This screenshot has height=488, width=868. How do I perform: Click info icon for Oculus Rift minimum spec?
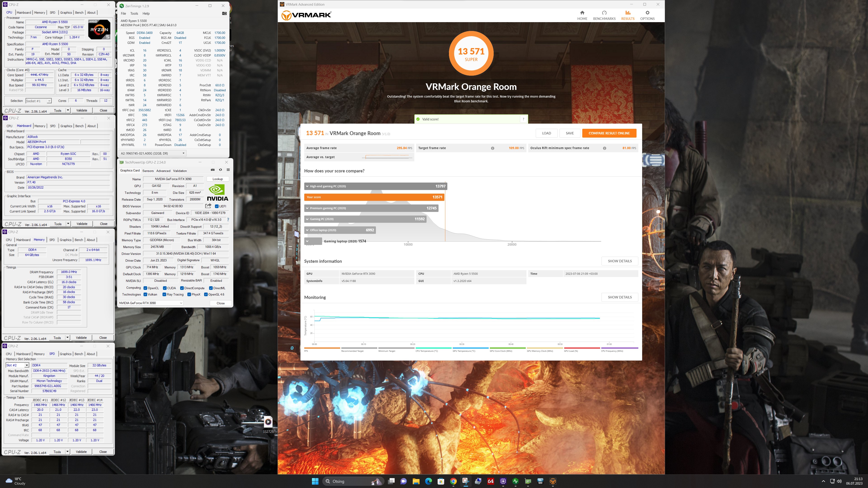[604, 148]
